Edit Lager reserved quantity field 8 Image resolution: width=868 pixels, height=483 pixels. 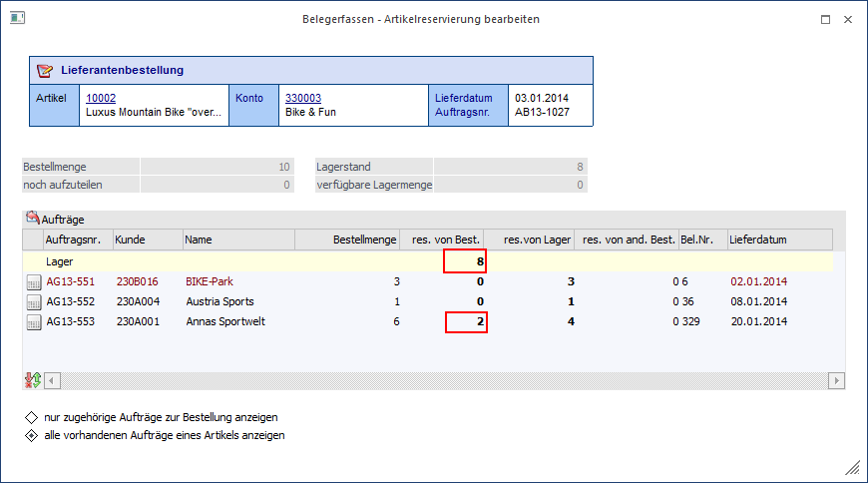[465, 261]
